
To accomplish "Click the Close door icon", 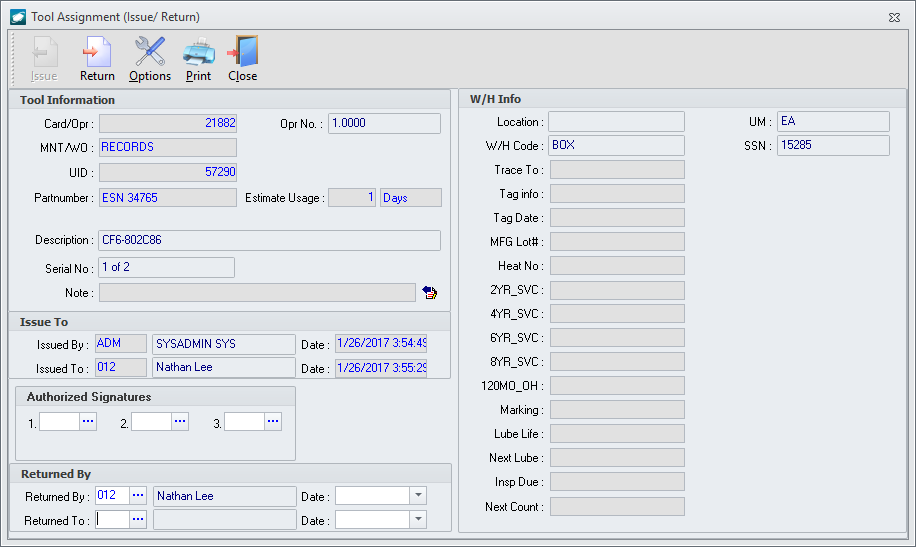I will [x=242, y=58].
